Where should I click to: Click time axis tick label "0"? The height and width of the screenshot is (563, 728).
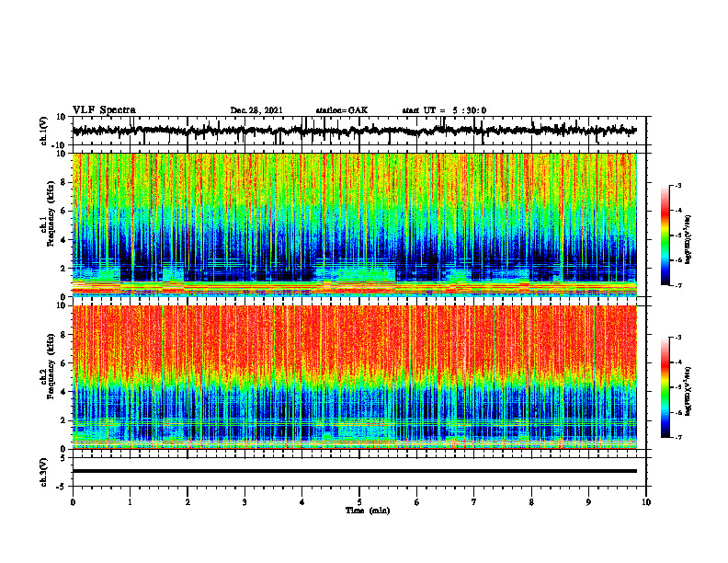73,502
